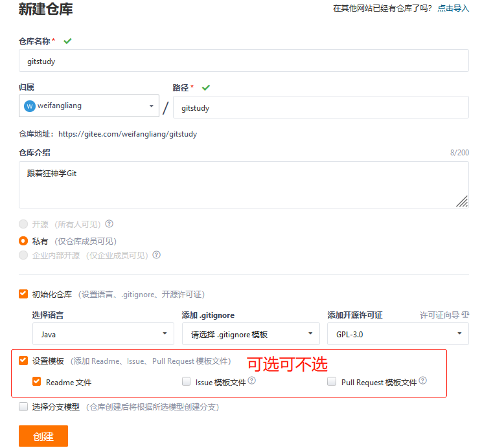Click the 路径 input field containing gitstudy
The width and height of the screenshot is (493, 448).
[x=321, y=107]
